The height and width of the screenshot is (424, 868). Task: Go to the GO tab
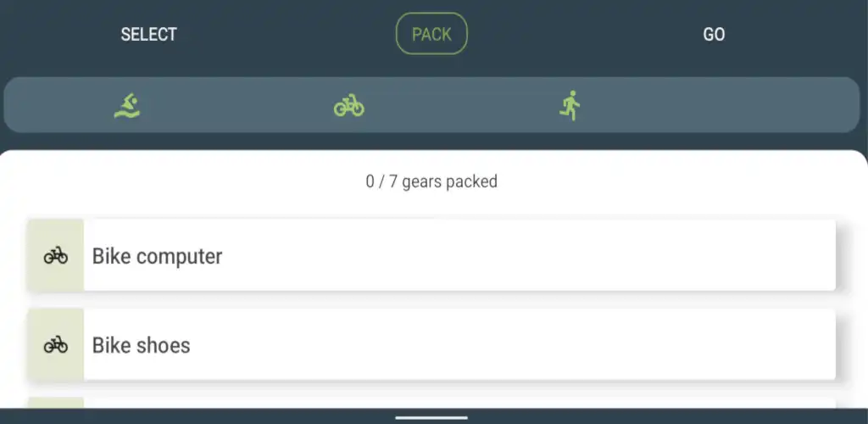pyautogui.click(x=714, y=35)
